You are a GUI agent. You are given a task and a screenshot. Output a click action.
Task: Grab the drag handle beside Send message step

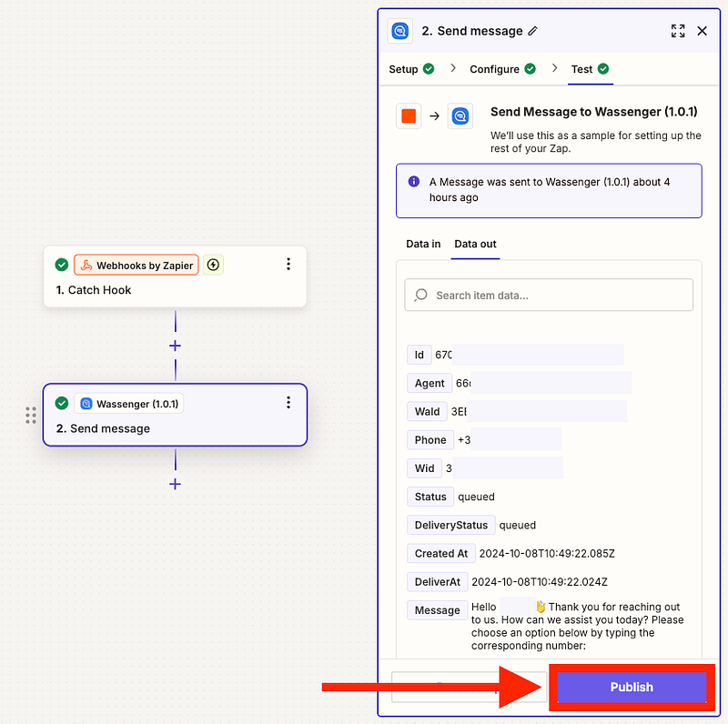31,416
